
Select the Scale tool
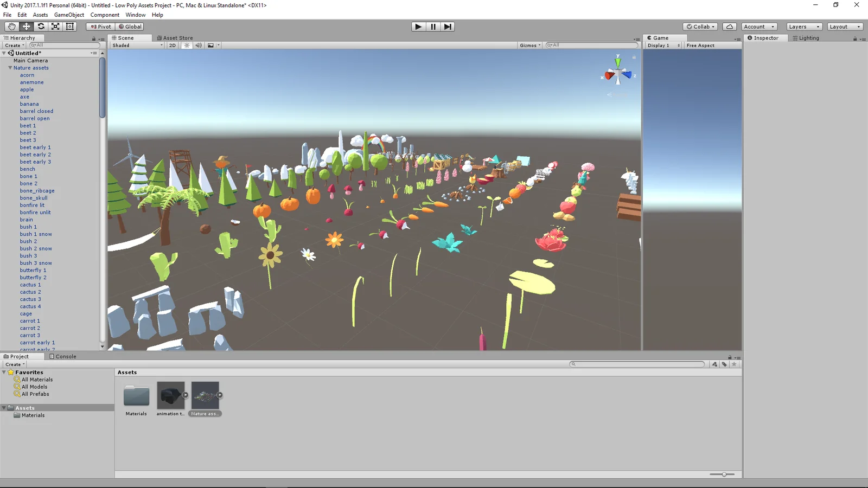55,26
